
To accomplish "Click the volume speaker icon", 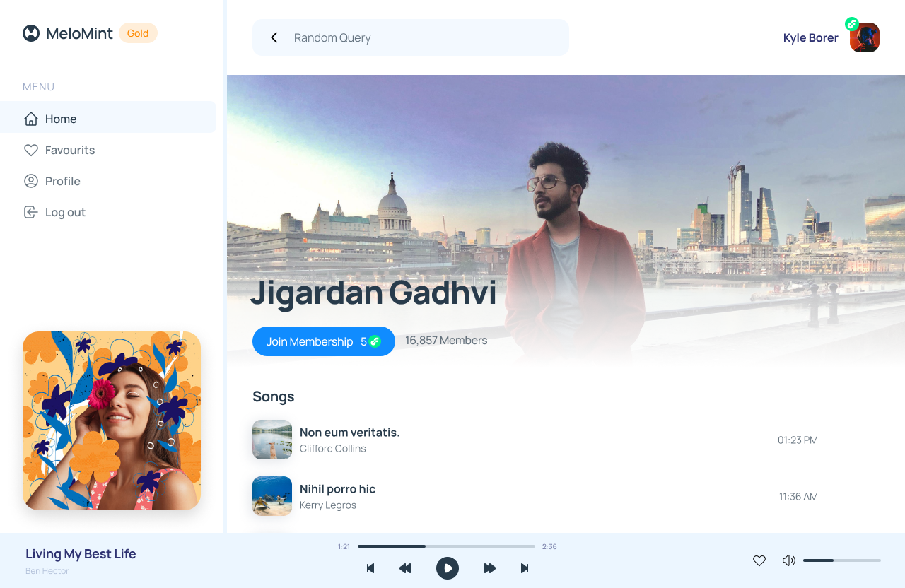I will tap(788, 560).
